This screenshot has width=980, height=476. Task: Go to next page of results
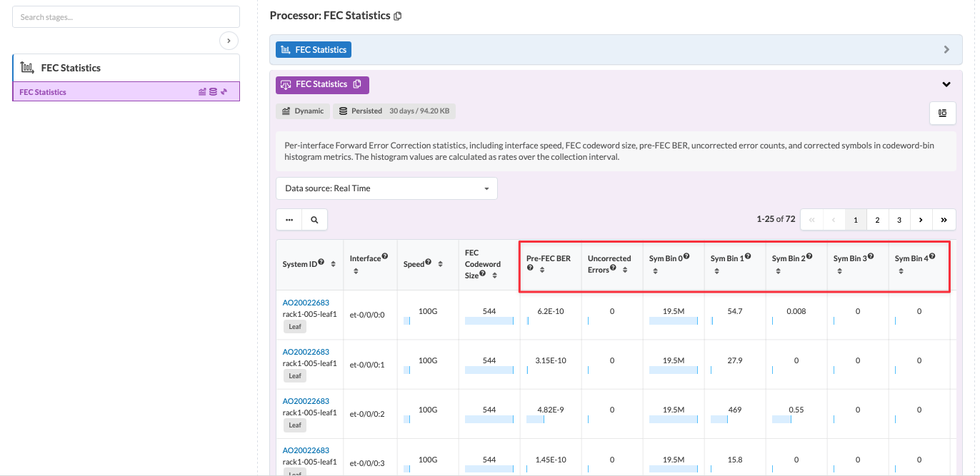click(921, 220)
